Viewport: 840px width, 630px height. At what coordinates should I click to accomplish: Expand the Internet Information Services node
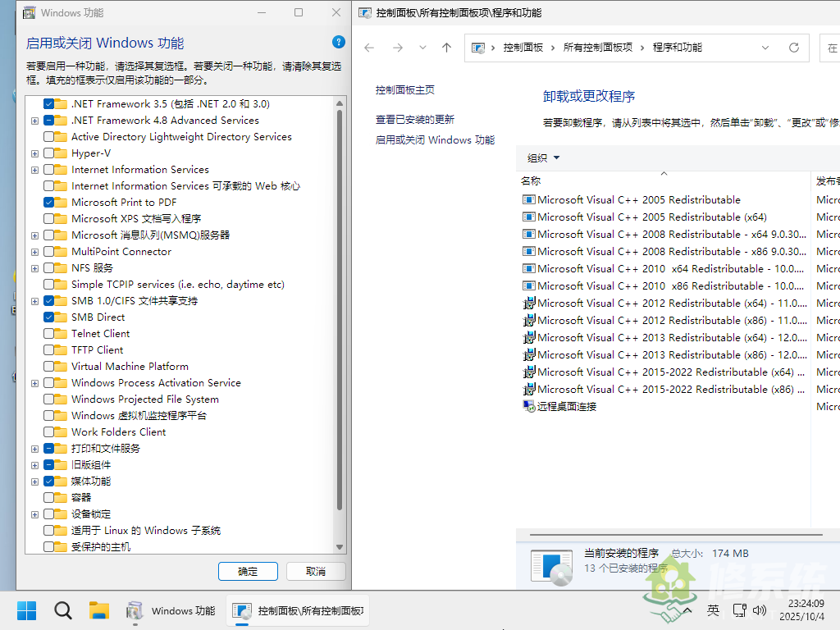pos(34,169)
